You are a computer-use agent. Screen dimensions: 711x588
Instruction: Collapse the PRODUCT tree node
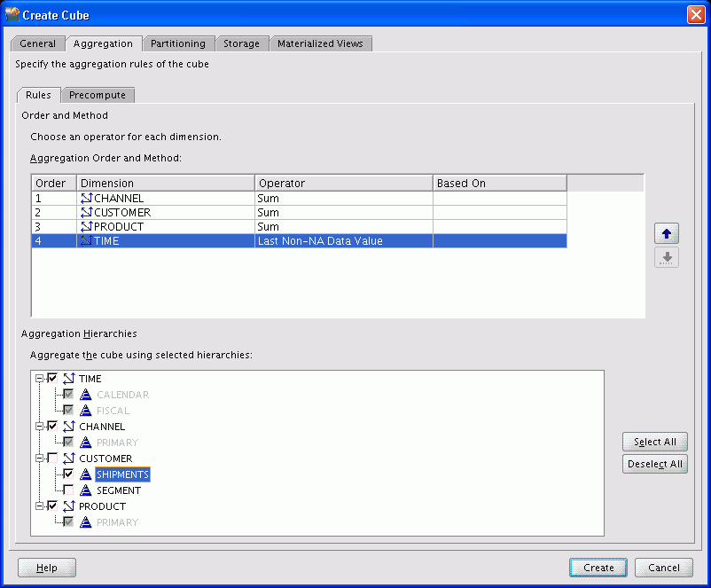(x=38, y=506)
